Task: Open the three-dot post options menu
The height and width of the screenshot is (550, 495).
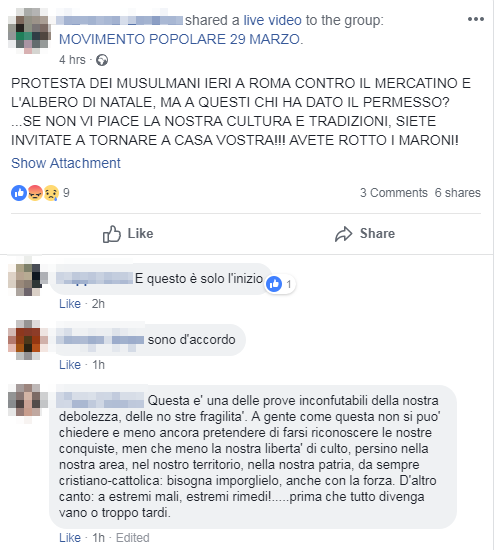Action: click(x=476, y=19)
